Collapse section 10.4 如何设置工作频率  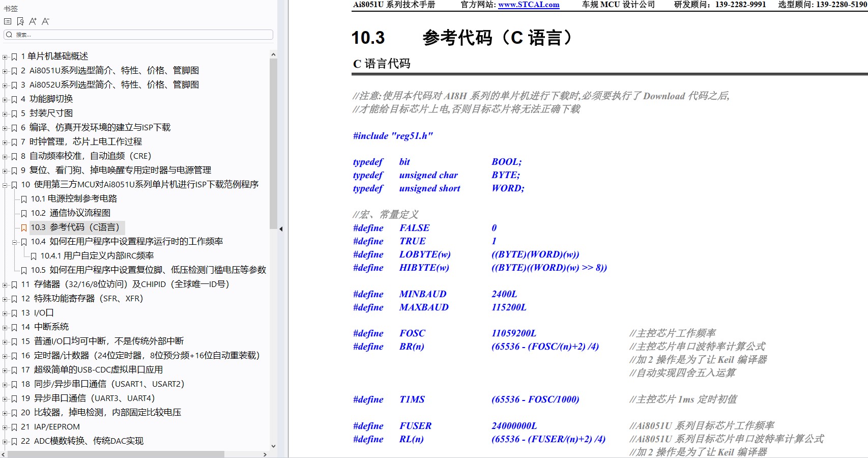point(15,242)
